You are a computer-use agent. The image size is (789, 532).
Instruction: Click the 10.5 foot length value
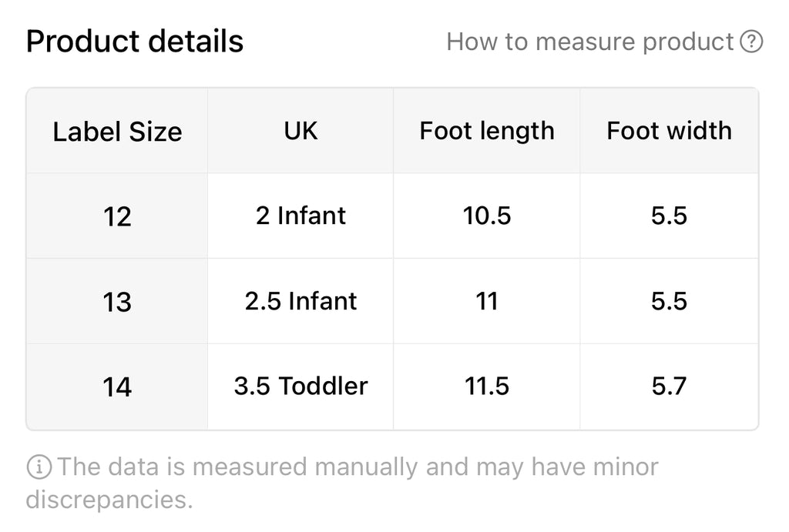487,216
